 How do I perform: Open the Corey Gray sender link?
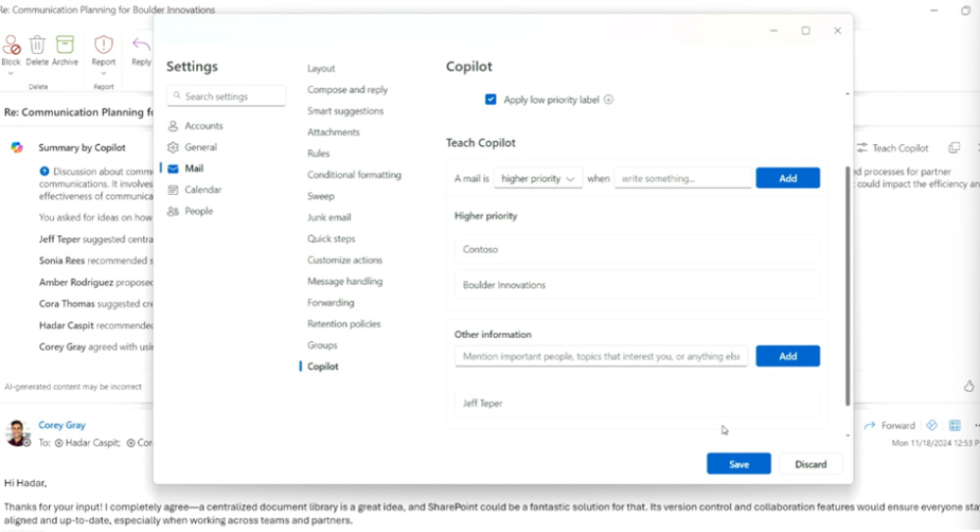coord(62,425)
